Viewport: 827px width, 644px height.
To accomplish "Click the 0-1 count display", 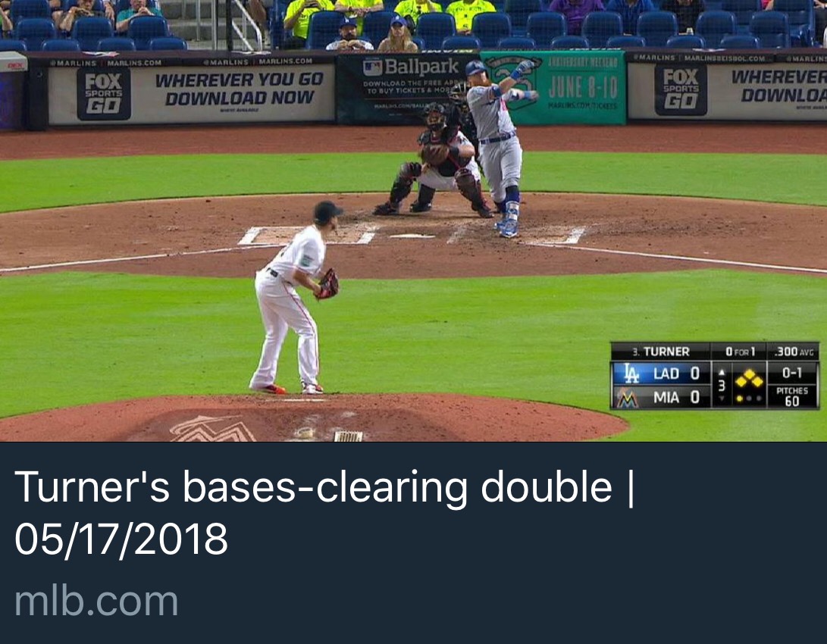I will pyautogui.click(x=791, y=373).
